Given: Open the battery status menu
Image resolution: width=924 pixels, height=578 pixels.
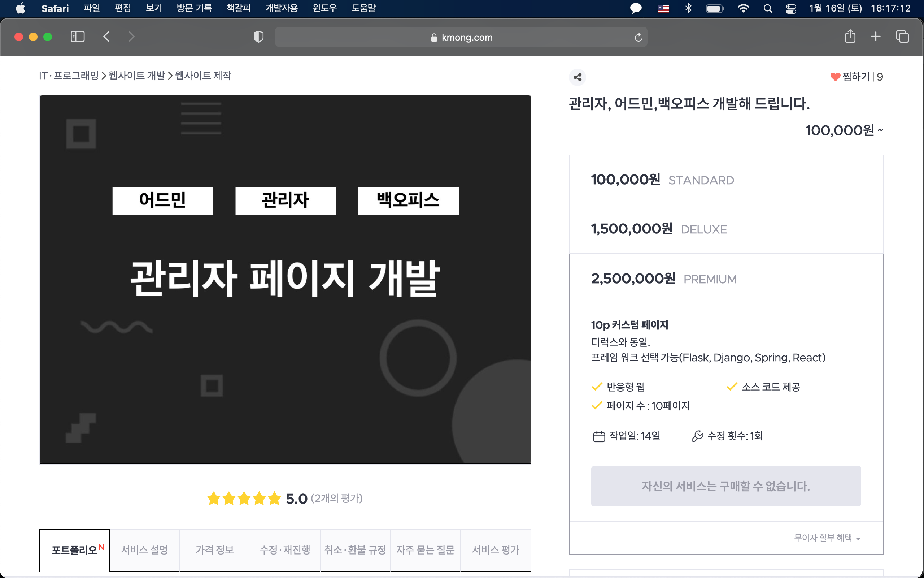Looking at the screenshot, I should 715,8.
